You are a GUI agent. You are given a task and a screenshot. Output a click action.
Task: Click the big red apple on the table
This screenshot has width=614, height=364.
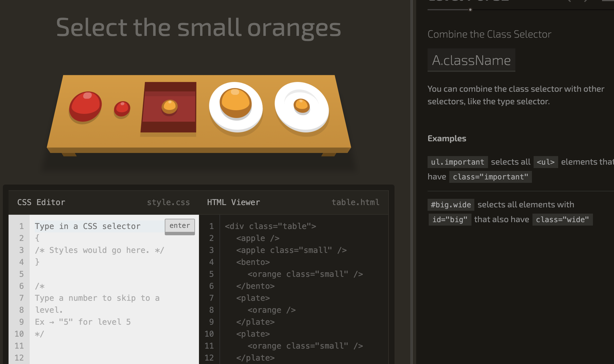coord(85,106)
